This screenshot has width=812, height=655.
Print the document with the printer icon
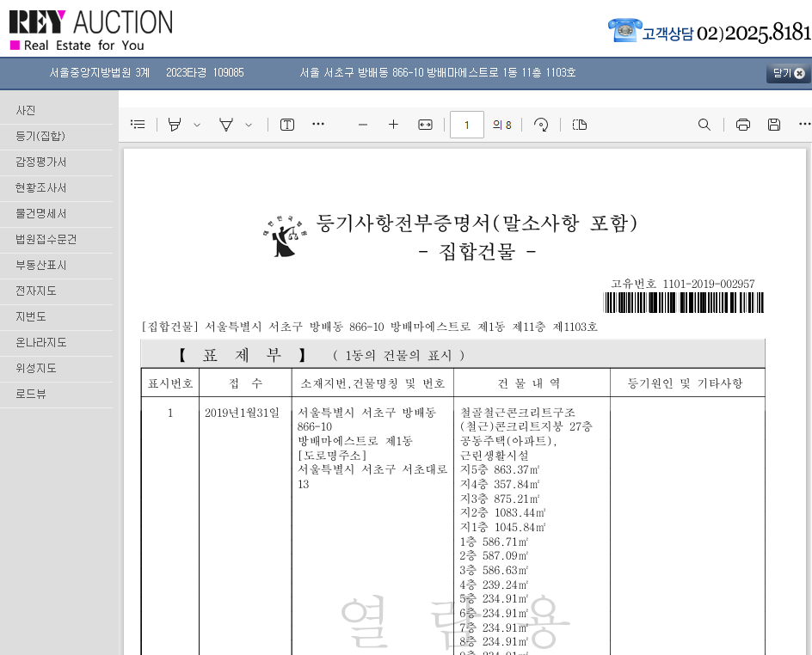pos(743,124)
